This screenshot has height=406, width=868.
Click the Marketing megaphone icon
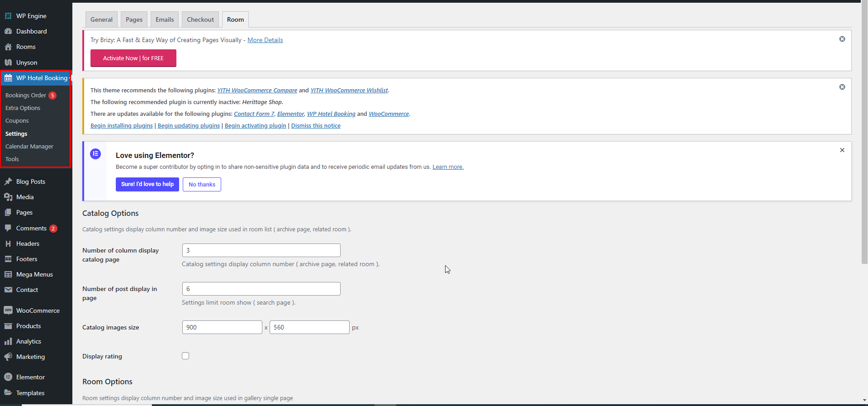tap(8, 357)
